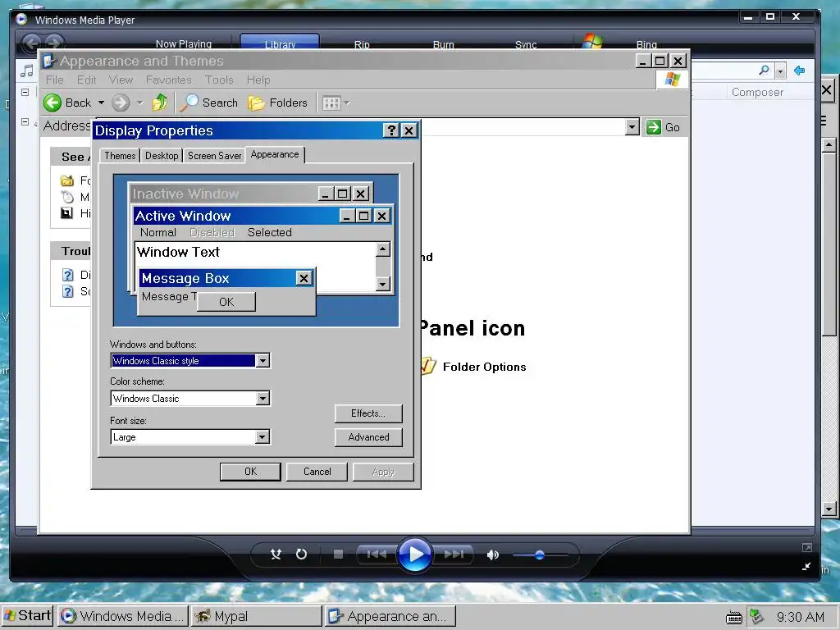Image resolution: width=840 pixels, height=630 pixels.
Task: Click the Active Window preview title bar
Action: (x=262, y=216)
